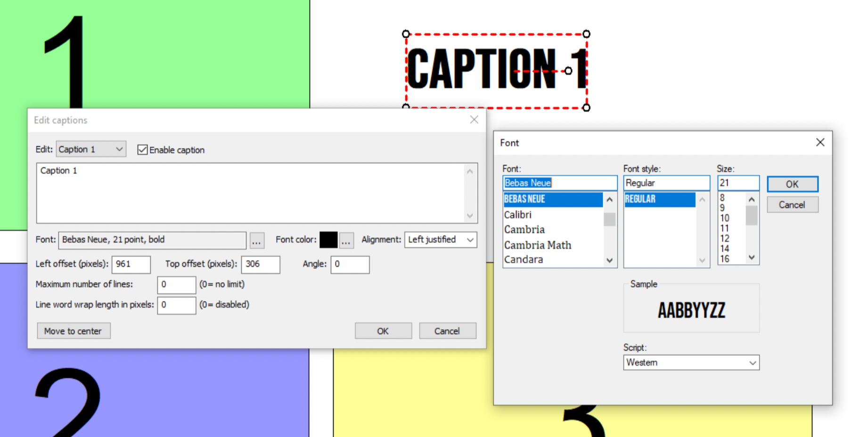This screenshot has width=868, height=437.
Task: Select Cambria Math in the font list
Action: click(x=553, y=245)
